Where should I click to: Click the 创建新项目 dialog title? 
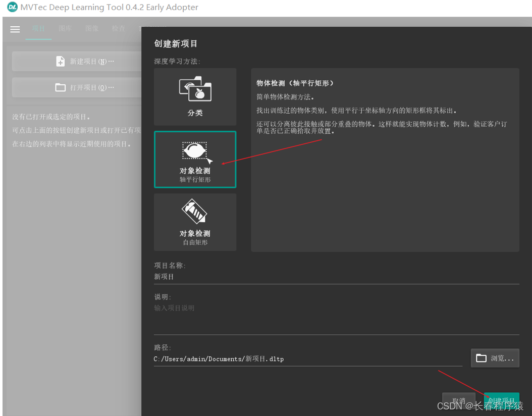pyautogui.click(x=176, y=44)
